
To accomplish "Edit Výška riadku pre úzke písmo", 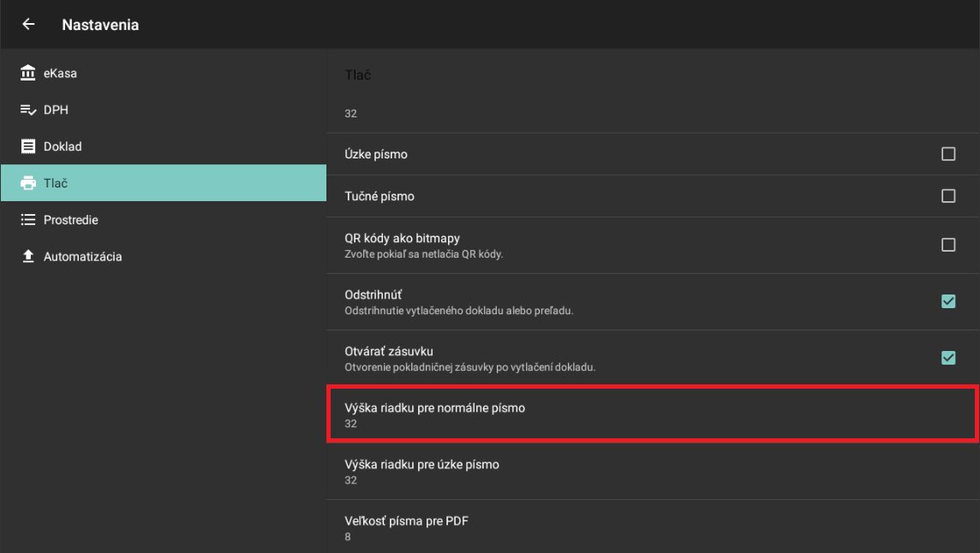I will (x=651, y=472).
